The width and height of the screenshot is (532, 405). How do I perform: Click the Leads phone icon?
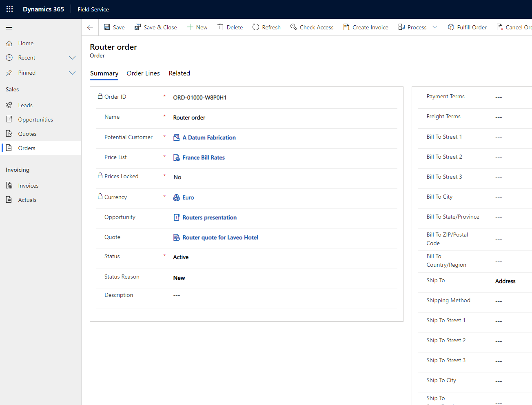pos(9,105)
